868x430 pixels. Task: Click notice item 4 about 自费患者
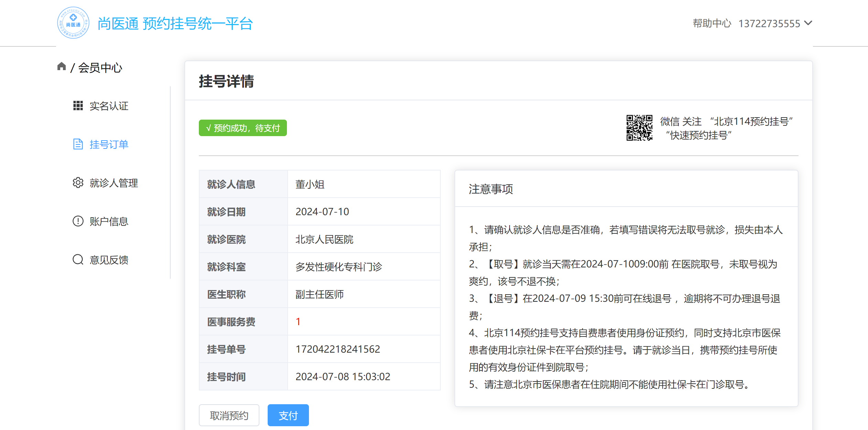tap(625, 350)
